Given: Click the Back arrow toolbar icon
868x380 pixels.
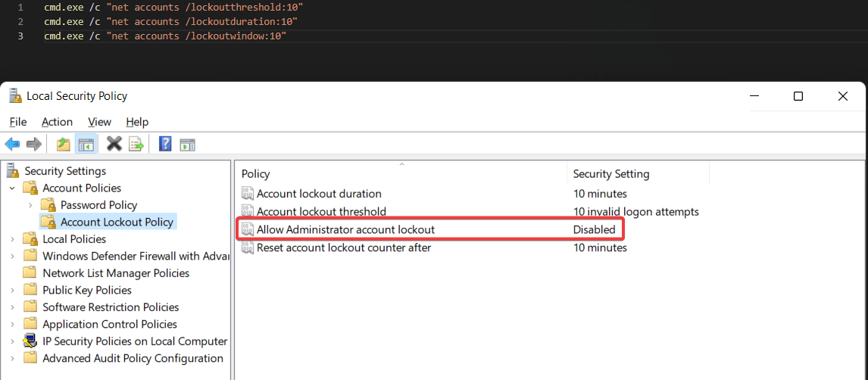Looking at the screenshot, I should tap(13, 145).
